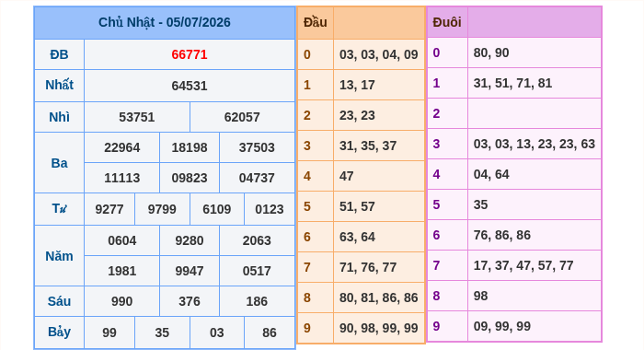This screenshot has width=644, height=350.
Task: Select third prize number 11113
Action: point(122,178)
